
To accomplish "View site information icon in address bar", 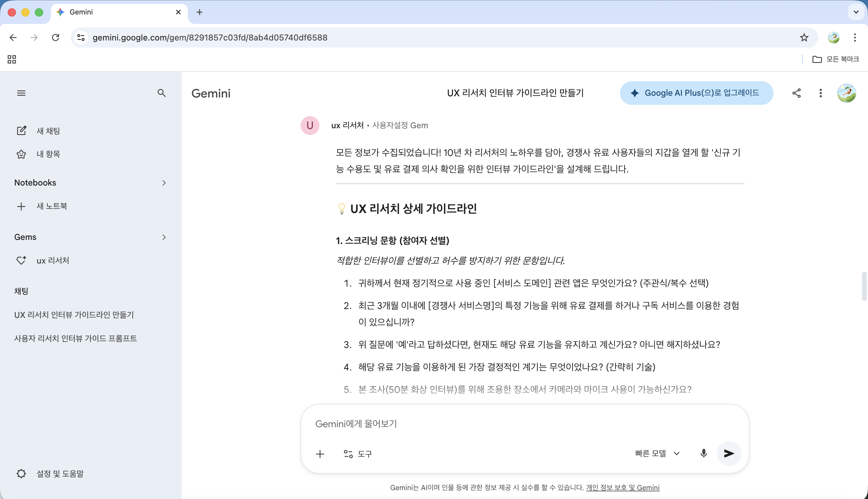I will 81,37.
